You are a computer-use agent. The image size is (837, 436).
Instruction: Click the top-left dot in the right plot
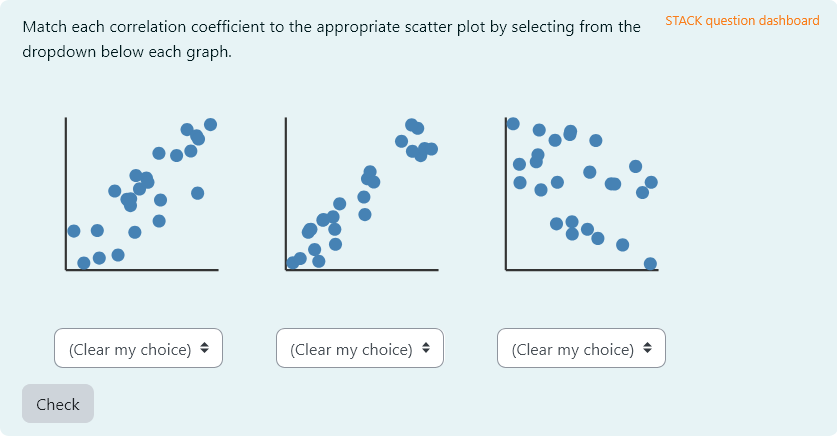(513, 124)
